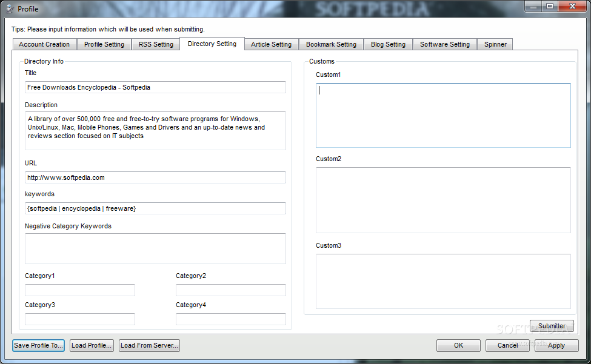This screenshot has height=364, width=591.
Task: Click inside the Custom1 text area
Action: pos(443,115)
